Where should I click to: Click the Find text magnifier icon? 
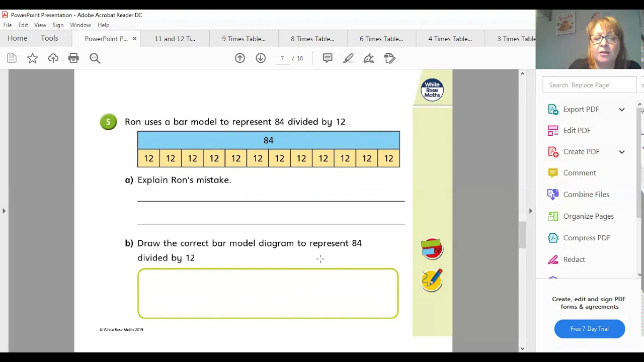coord(95,58)
